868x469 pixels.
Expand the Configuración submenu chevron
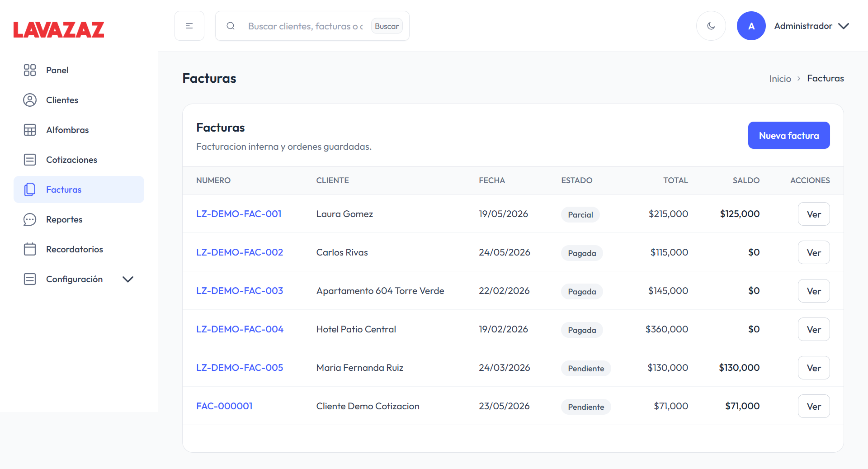tap(128, 279)
